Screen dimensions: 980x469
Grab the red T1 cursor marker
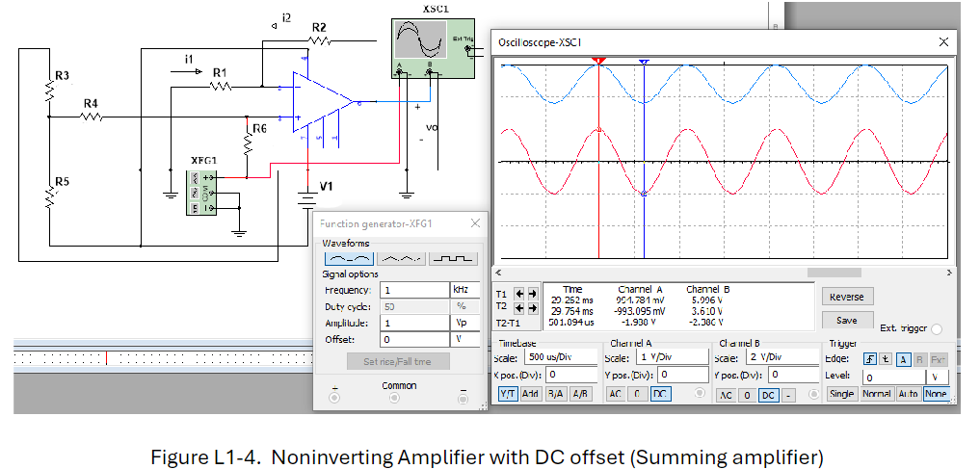click(x=598, y=61)
